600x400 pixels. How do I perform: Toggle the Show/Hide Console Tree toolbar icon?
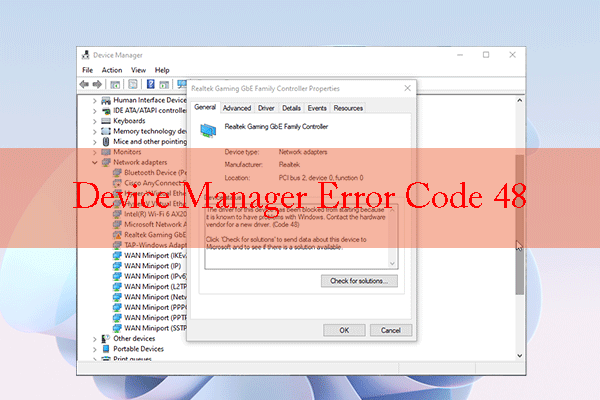click(x=115, y=84)
